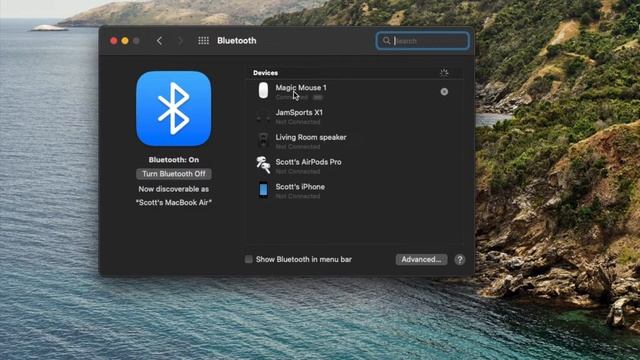Click the discoverable name Scott's MacBook Air
The width and height of the screenshot is (640, 360).
point(174,202)
